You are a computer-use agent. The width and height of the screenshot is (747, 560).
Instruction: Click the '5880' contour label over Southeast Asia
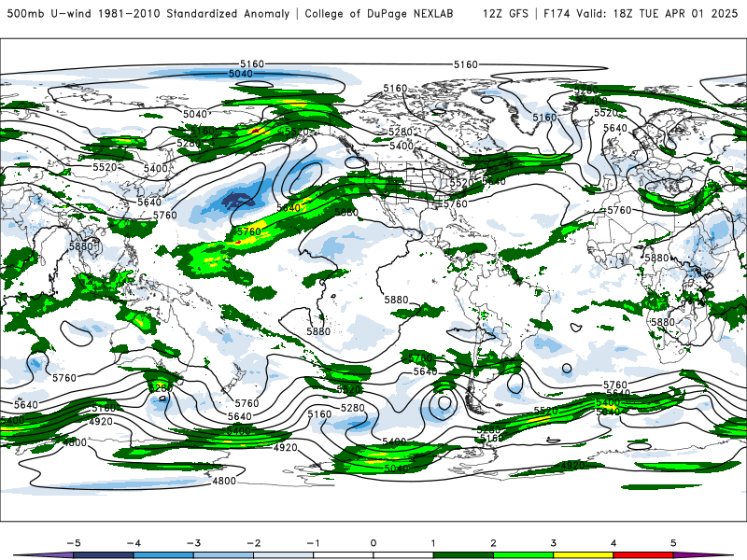(81, 246)
